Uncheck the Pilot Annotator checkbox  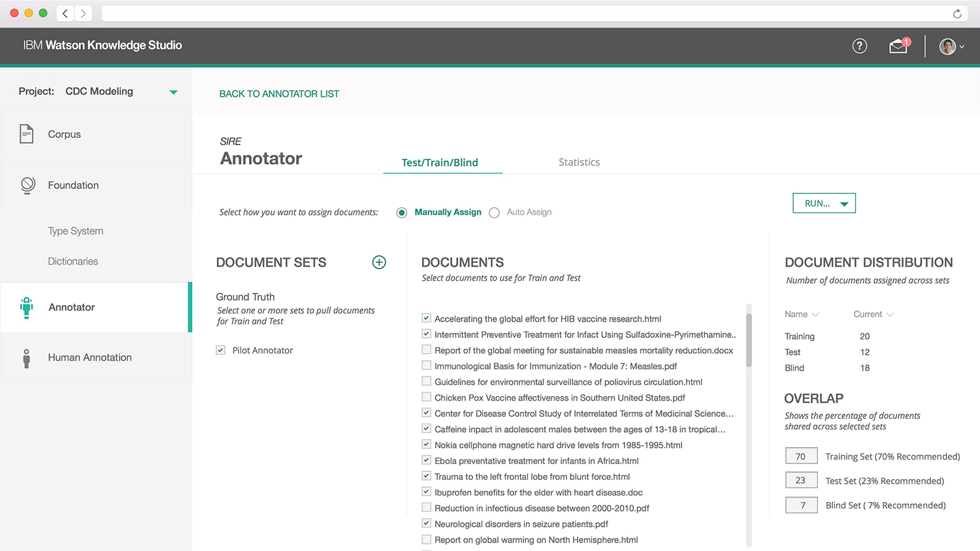pos(221,350)
